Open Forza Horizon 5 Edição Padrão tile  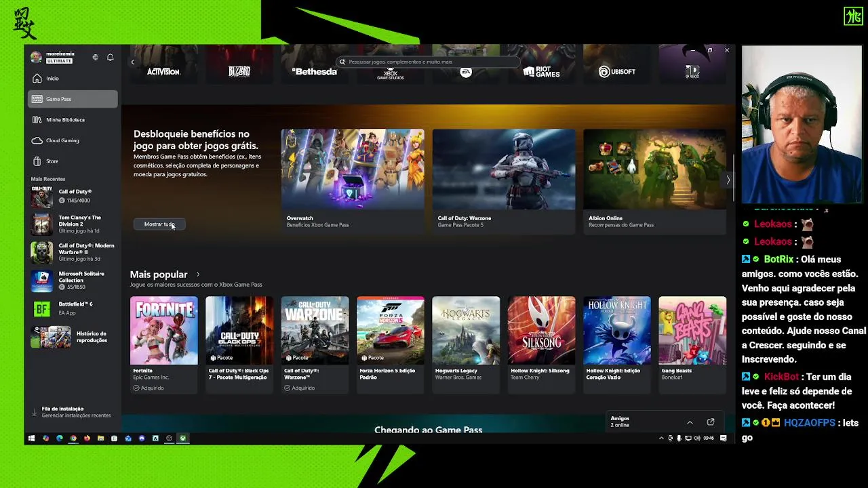391,344
